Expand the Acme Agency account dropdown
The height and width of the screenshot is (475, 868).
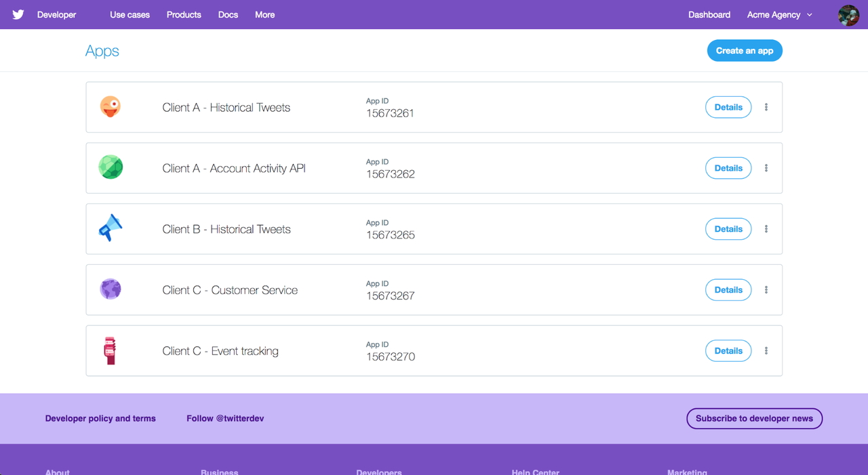[x=780, y=15]
